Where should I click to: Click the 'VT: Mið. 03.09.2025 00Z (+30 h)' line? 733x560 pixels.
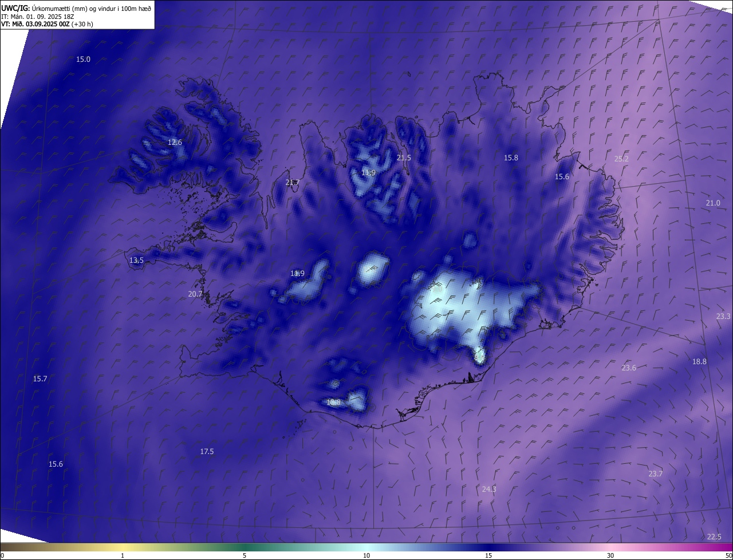coord(48,24)
